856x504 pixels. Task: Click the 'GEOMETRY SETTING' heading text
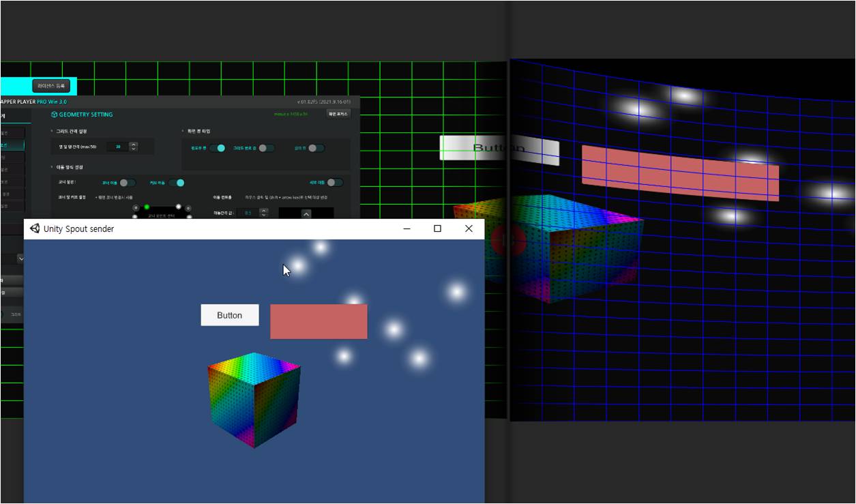(86, 115)
